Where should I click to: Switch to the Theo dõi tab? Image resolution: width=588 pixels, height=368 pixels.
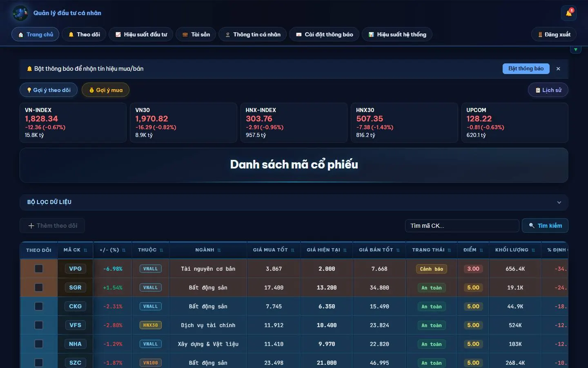pyautogui.click(x=84, y=34)
